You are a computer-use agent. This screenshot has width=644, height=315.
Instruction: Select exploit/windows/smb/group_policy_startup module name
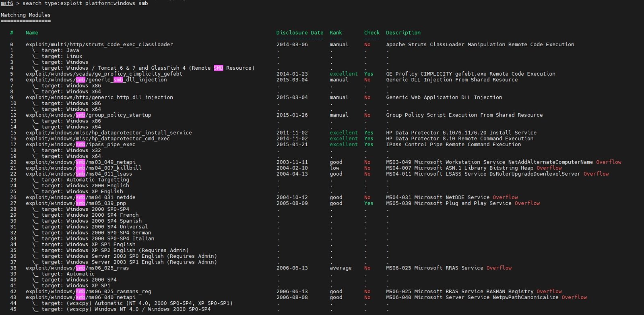[x=89, y=115]
